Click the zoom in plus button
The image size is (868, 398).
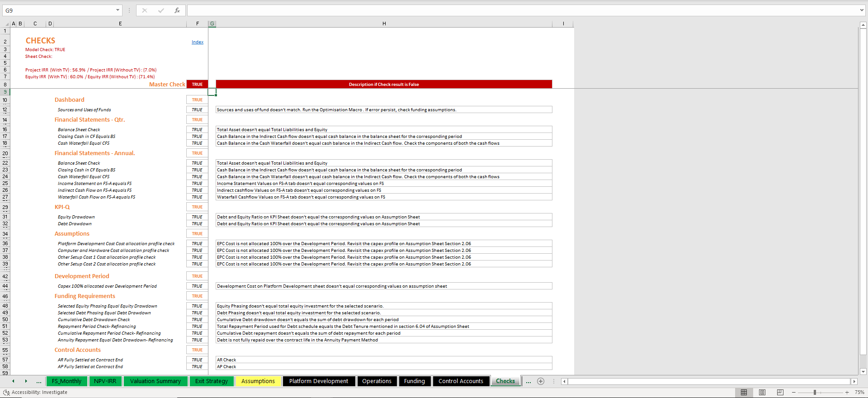pos(847,393)
